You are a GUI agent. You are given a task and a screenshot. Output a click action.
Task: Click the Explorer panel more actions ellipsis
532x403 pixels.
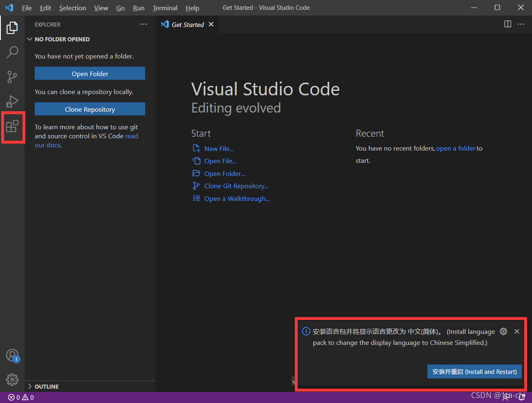(144, 25)
